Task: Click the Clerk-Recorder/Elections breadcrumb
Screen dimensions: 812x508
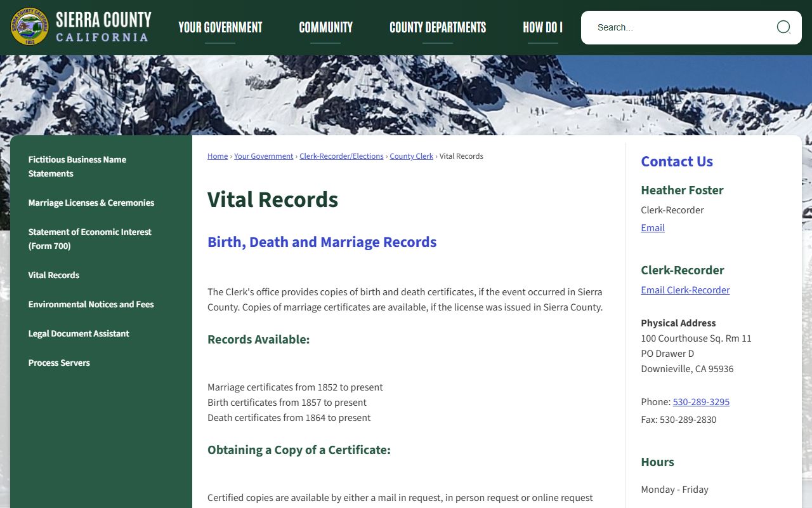Action: point(341,156)
